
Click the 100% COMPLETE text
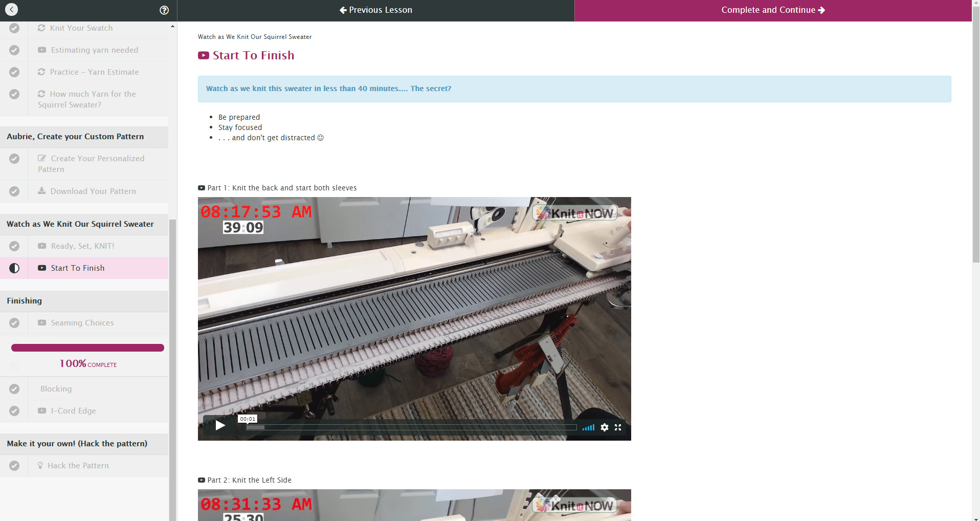tap(88, 364)
